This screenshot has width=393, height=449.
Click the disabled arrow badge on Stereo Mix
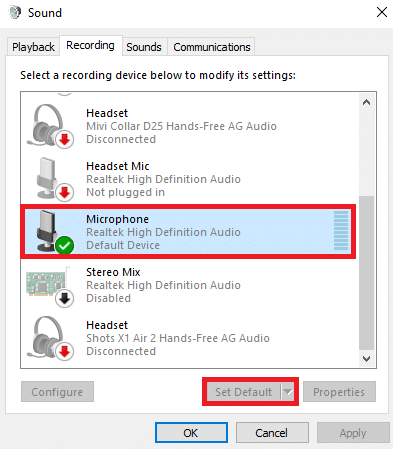[x=64, y=298]
